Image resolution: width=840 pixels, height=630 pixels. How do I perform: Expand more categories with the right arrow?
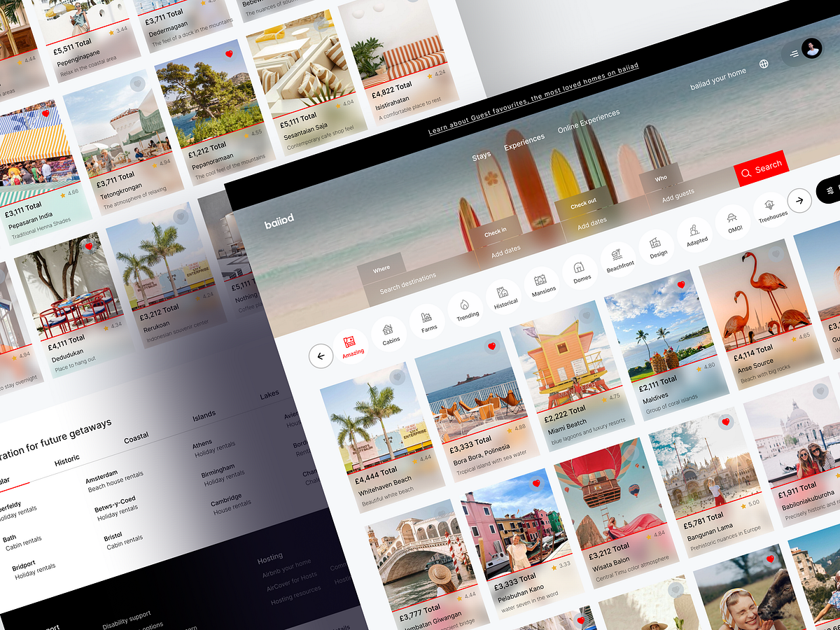[799, 200]
